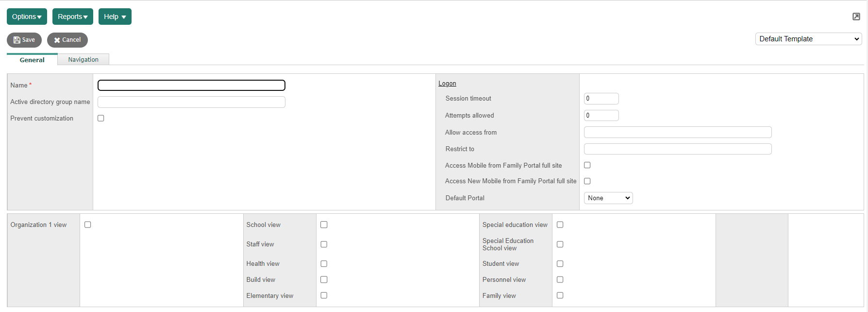Switch to the General tab
The height and width of the screenshot is (312, 868).
(x=32, y=60)
